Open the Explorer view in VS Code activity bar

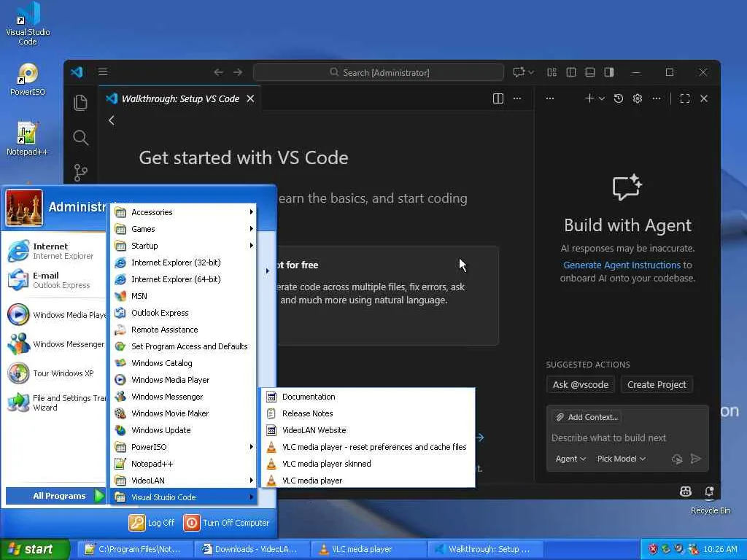(80, 102)
